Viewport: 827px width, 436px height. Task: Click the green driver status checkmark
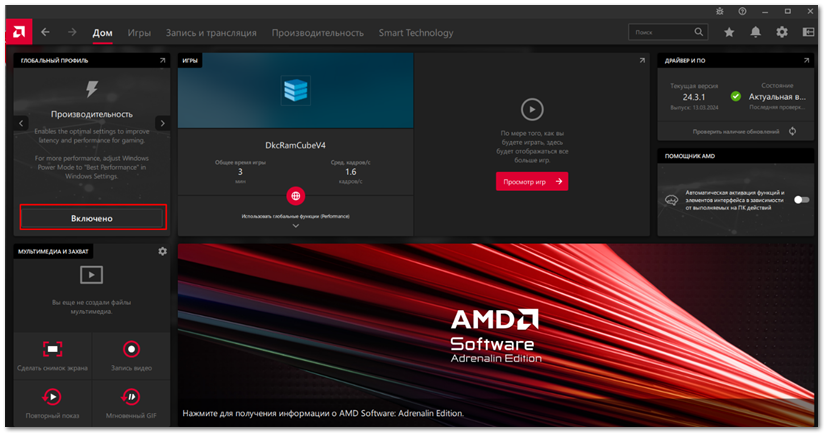click(x=736, y=96)
